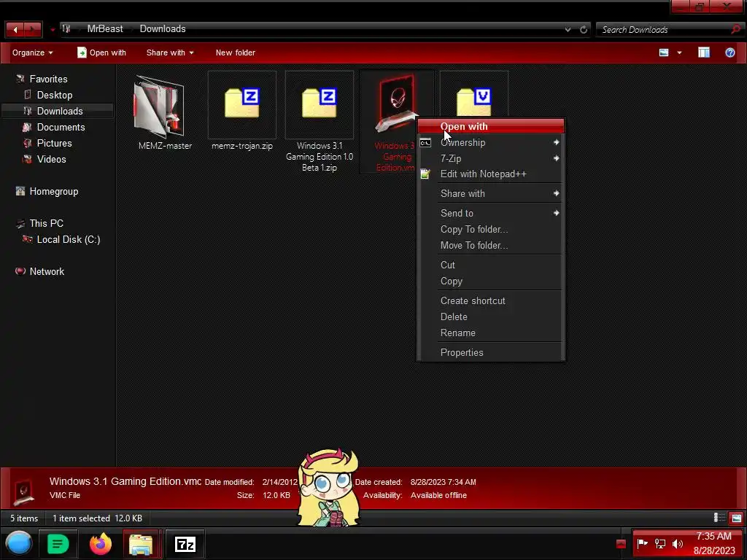Select the memz-trojan.zip file icon
The image size is (747, 560).
tap(242, 105)
